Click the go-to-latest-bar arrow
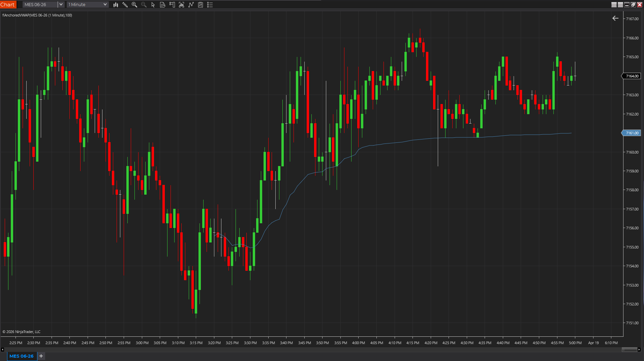Viewport: 644px width, 361px height. pyautogui.click(x=615, y=19)
